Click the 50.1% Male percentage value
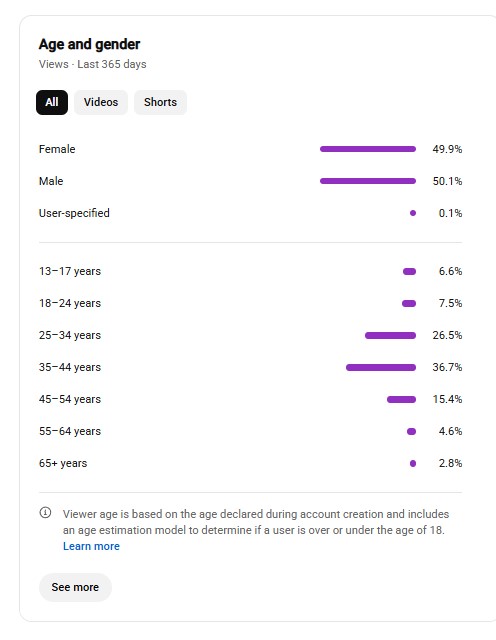496x640 pixels. (x=447, y=181)
